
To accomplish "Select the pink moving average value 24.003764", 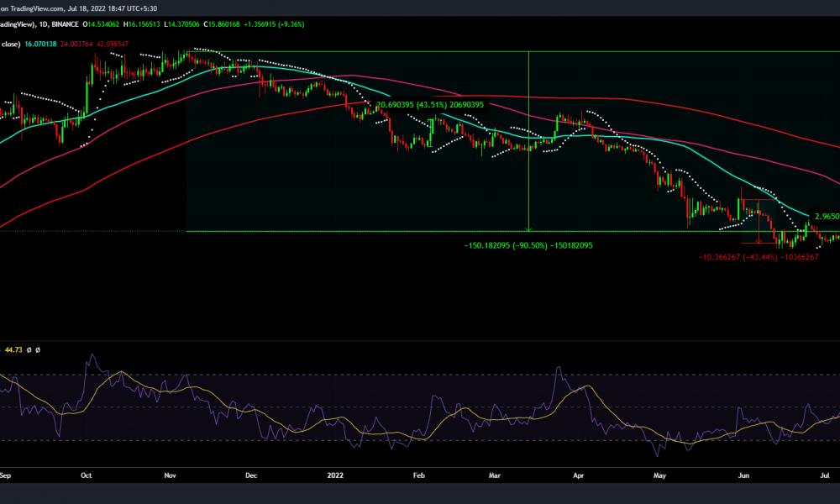I will (76, 44).
